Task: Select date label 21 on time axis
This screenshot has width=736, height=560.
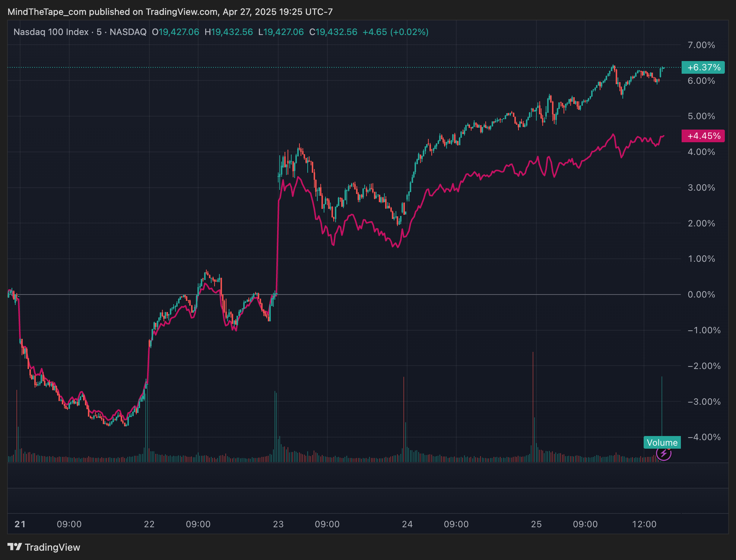Action: [20, 524]
